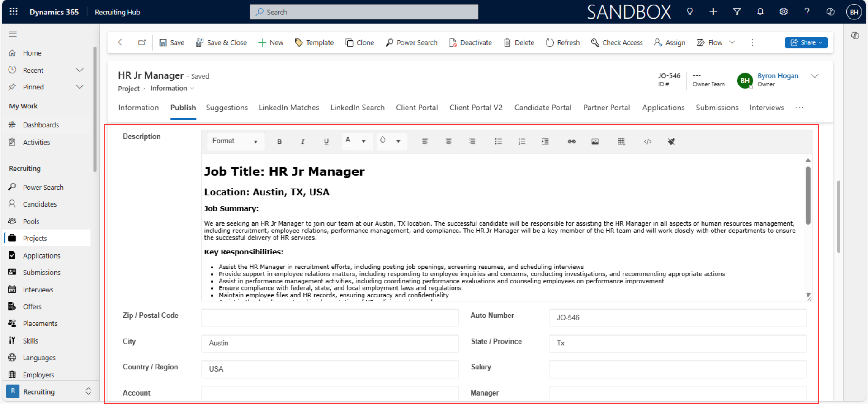
Task: Click the City field containing Austin
Action: (330, 344)
